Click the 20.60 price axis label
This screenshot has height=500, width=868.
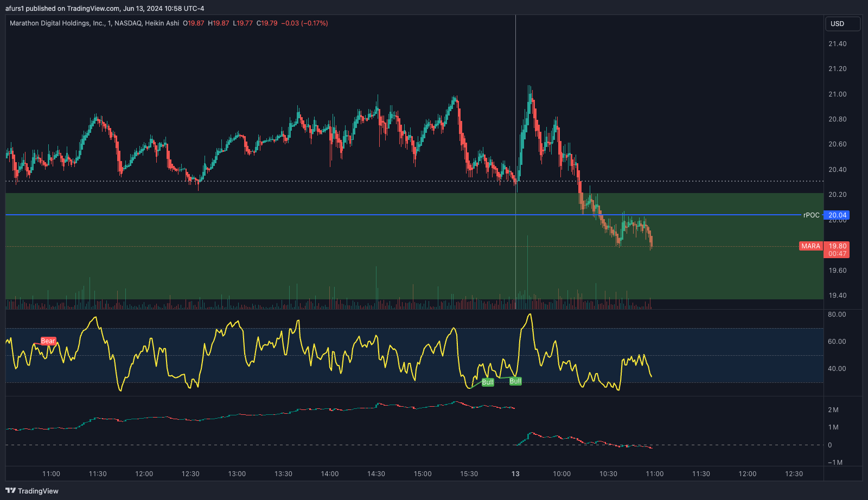(x=837, y=144)
